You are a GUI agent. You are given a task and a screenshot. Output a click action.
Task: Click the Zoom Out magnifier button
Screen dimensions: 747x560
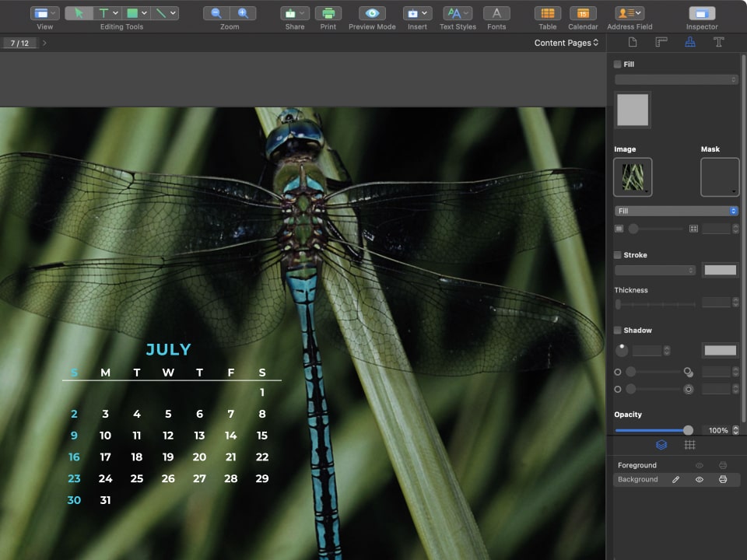click(x=216, y=13)
